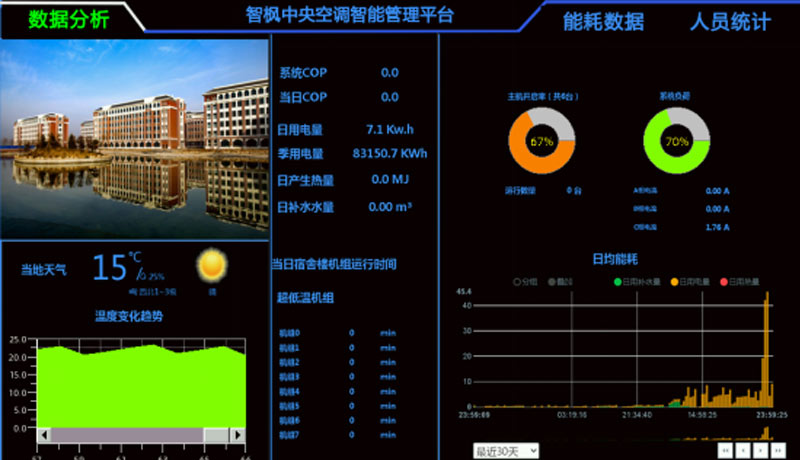The width and height of the screenshot is (800, 460).
Task: Select the first radio option under 日均能耗
Action: [x=517, y=282]
